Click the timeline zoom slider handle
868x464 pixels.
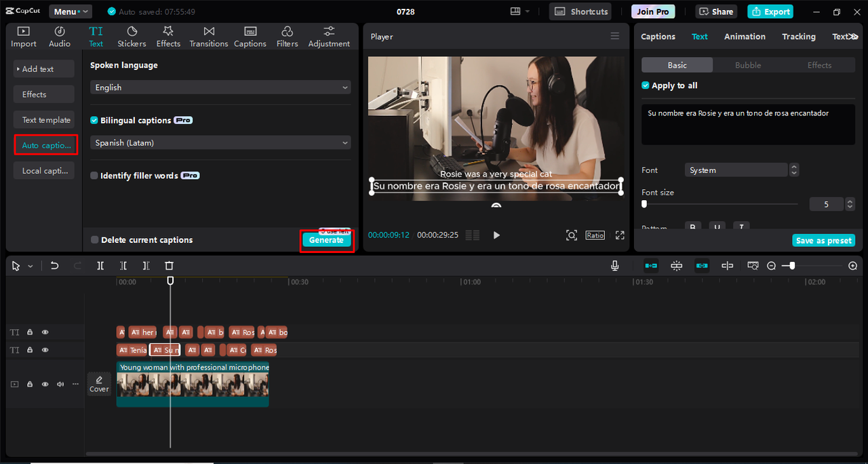(x=792, y=266)
